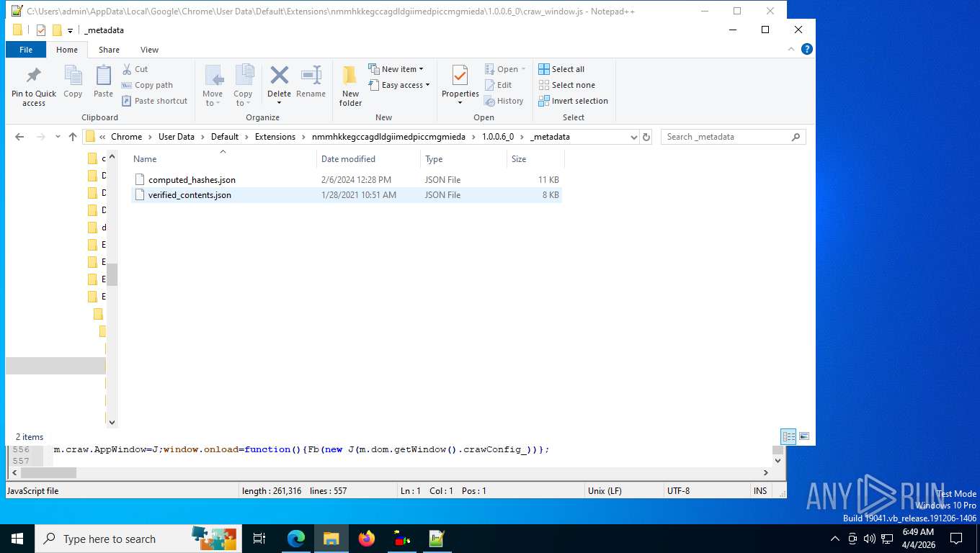
Task: Open Properties for selected file
Action: tap(460, 86)
